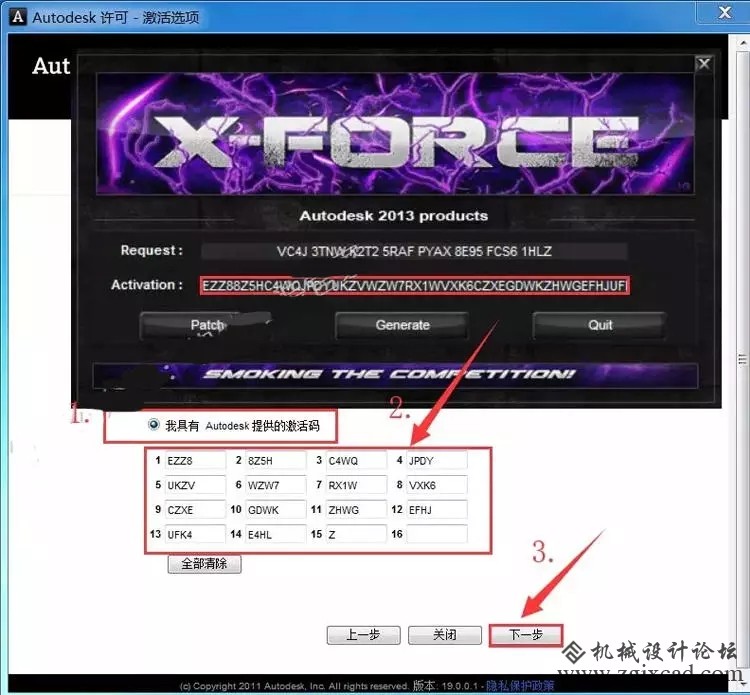Click the 关闭 close button
Viewport: 750px width, 695px height.
pyautogui.click(x=445, y=635)
